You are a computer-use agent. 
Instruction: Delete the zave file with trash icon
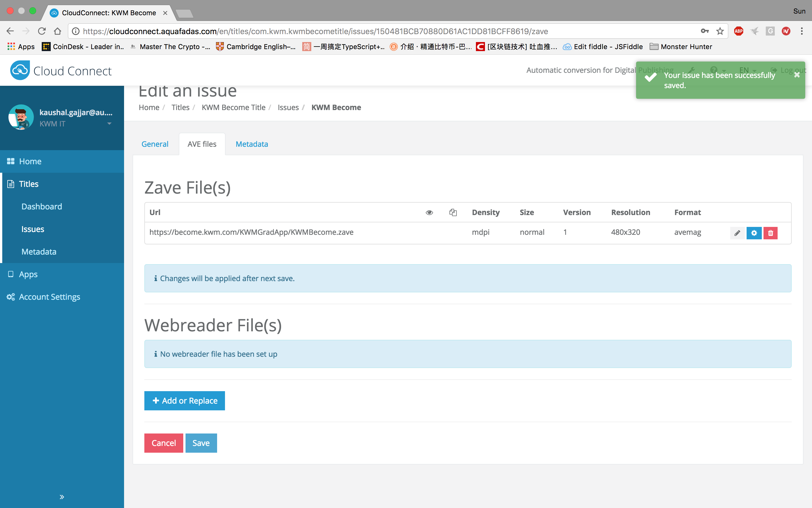(x=770, y=233)
